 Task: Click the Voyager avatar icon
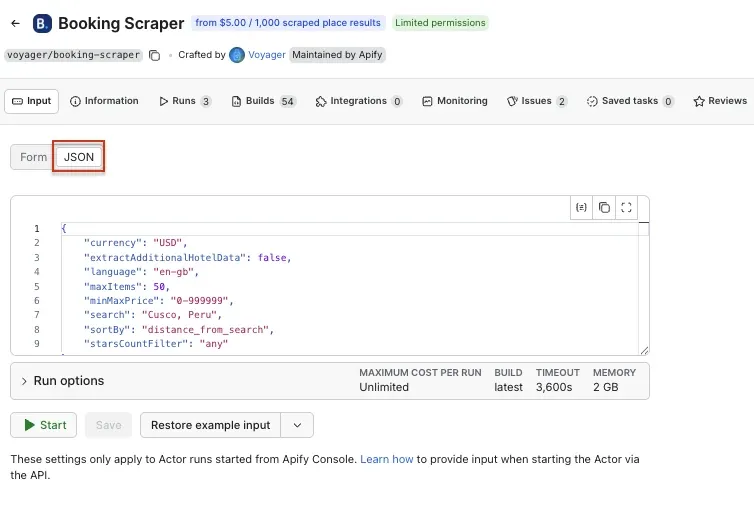click(x=237, y=55)
